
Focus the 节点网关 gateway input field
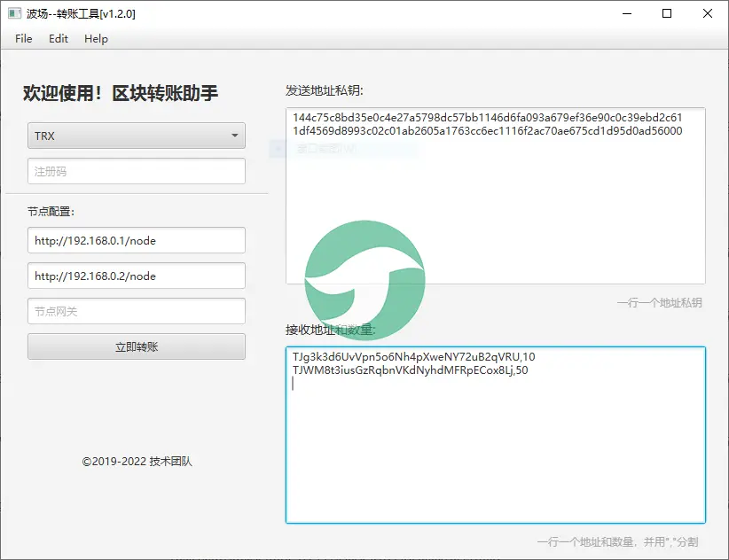[x=136, y=311]
